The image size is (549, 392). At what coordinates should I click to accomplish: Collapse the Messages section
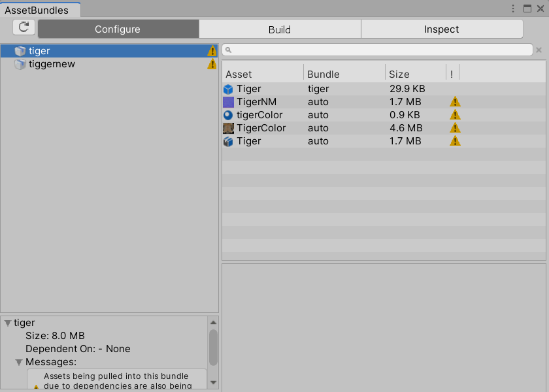(x=18, y=362)
